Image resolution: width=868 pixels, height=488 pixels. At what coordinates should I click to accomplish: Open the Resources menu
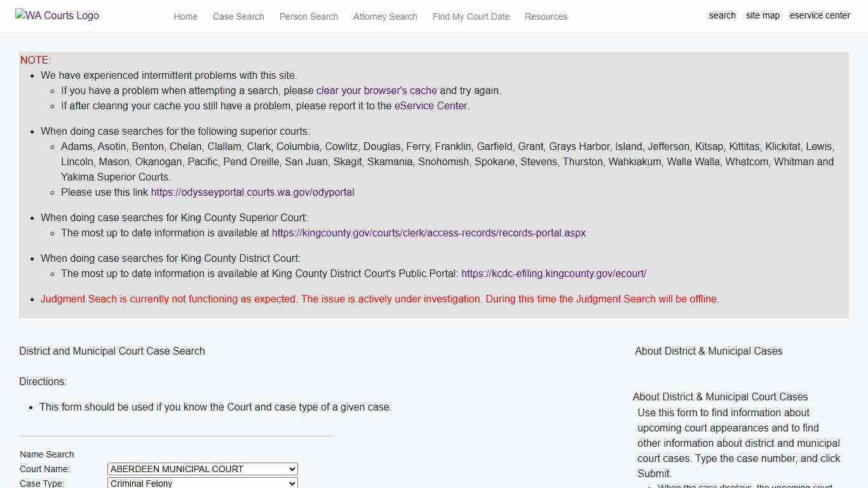[545, 17]
